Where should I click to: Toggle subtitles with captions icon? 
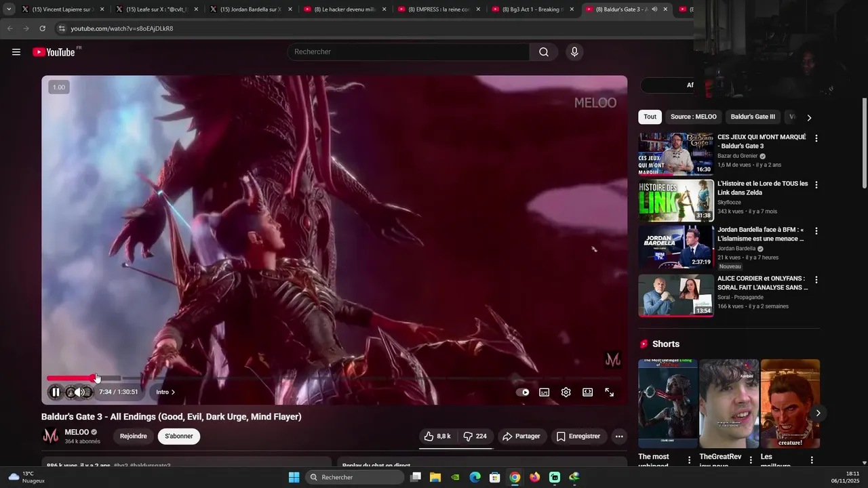tap(545, 392)
